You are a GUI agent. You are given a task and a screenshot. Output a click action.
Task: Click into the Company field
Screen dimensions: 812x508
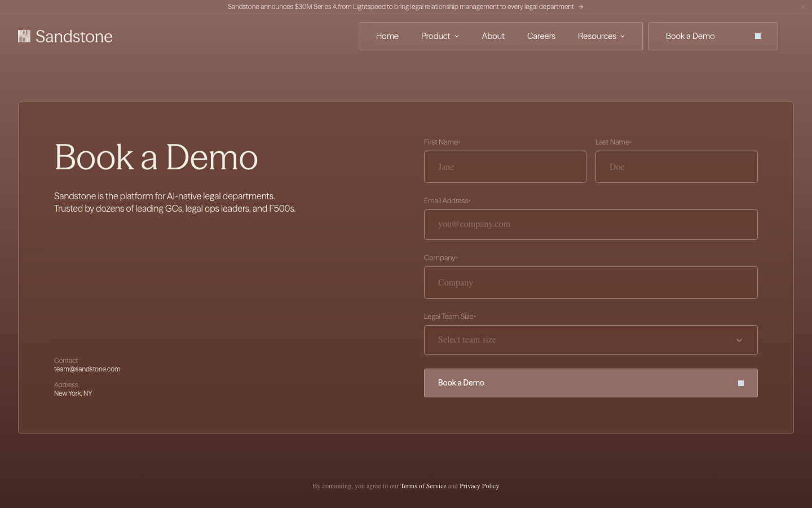tap(590, 282)
